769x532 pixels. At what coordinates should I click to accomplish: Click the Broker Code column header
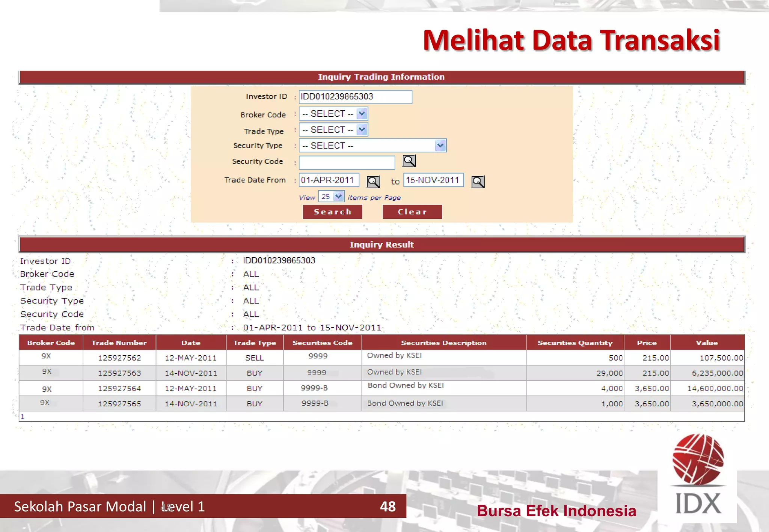pos(51,343)
